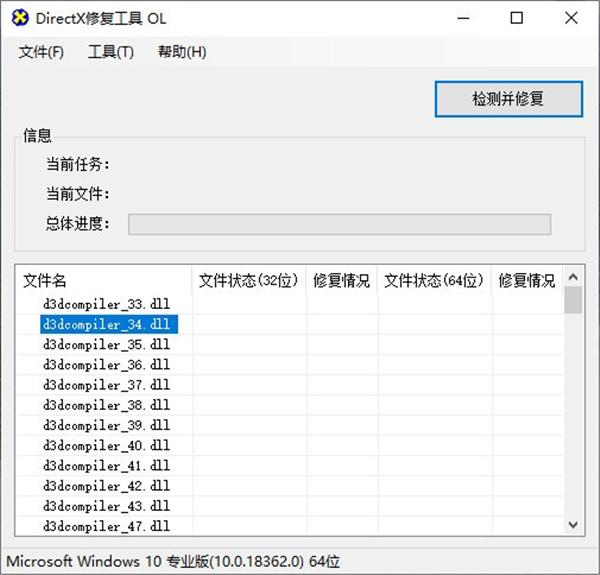Select d3dcompiler_37.dll in the file list
The width and height of the screenshot is (600, 575).
coord(106,385)
